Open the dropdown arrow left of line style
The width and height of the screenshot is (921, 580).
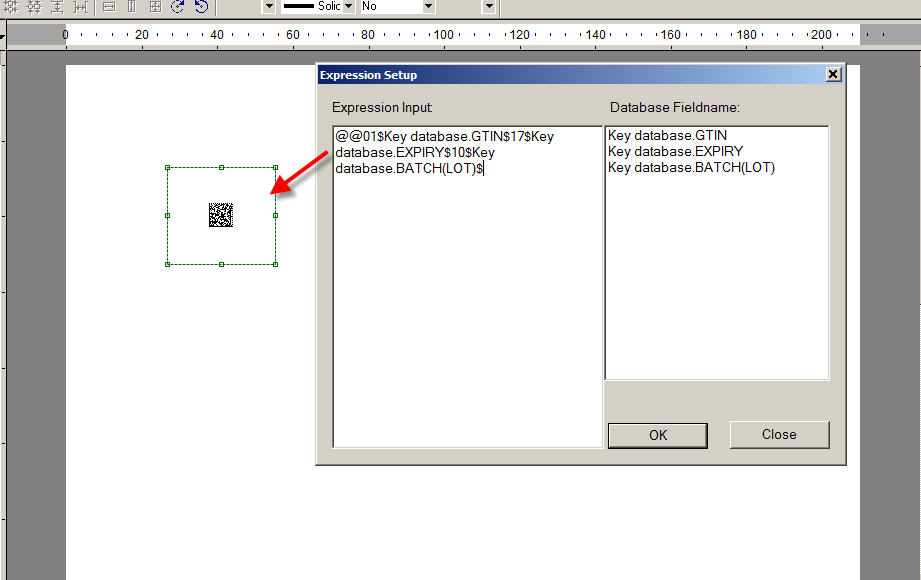click(x=268, y=6)
